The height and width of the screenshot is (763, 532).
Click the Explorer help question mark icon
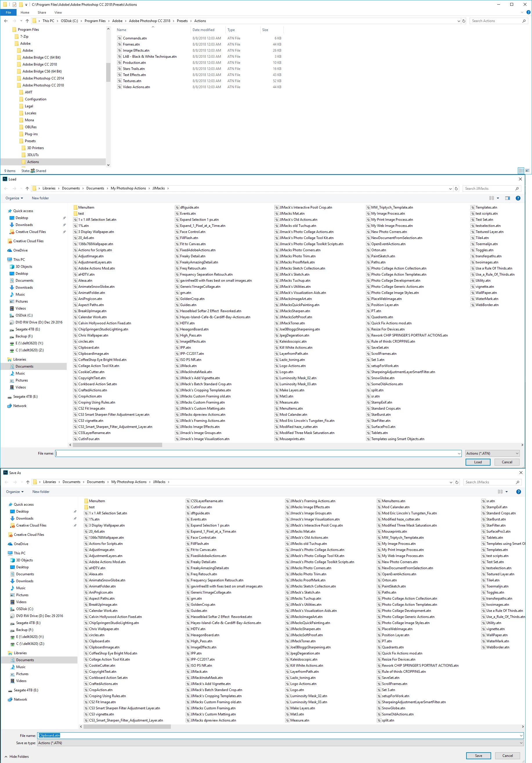(528, 12)
